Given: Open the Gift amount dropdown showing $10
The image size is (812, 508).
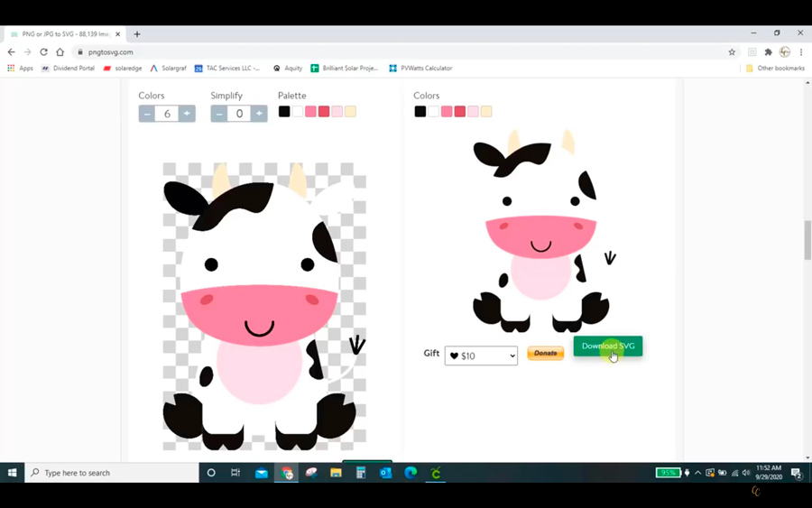Looking at the screenshot, I should pyautogui.click(x=481, y=356).
